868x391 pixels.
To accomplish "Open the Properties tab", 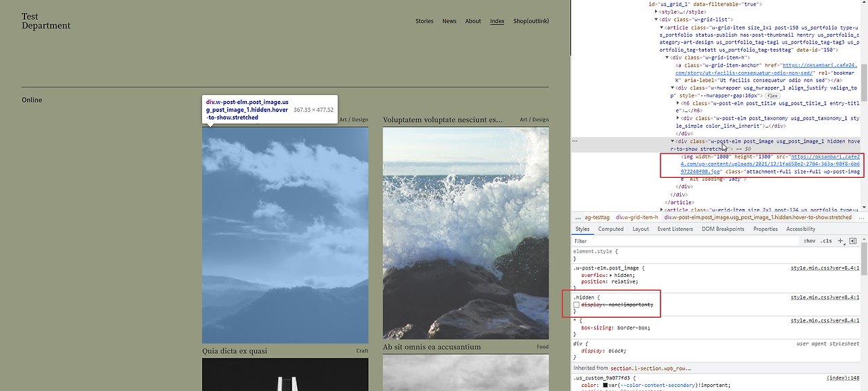I will coord(766,229).
